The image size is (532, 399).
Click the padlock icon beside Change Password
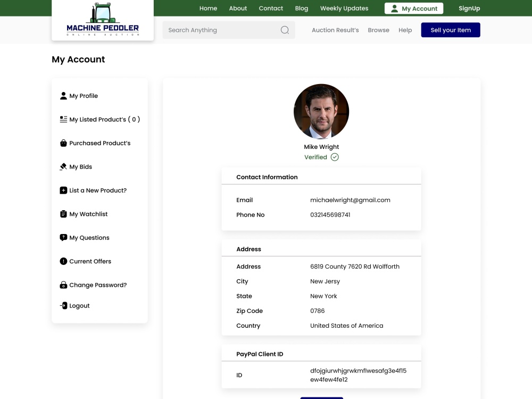pyautogui.click(x=63, y=285)
